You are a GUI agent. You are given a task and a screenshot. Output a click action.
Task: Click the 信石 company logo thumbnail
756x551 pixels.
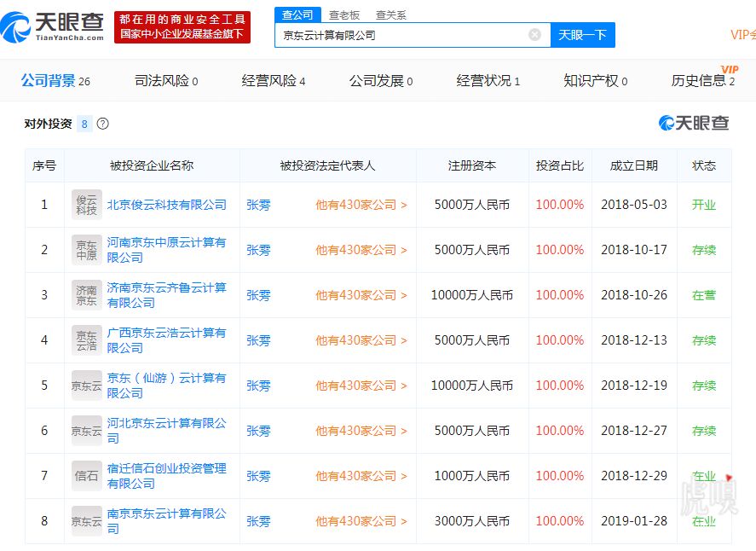point(87,476)
